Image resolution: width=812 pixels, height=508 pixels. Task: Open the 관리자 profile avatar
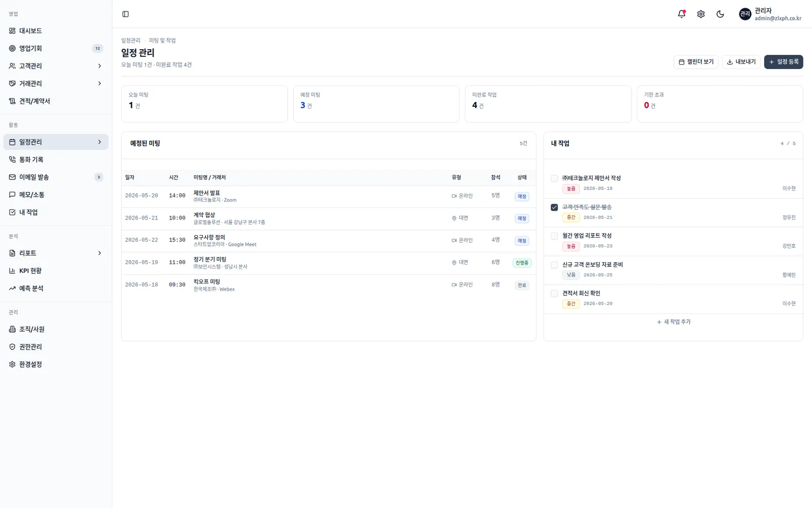point(745,14)
